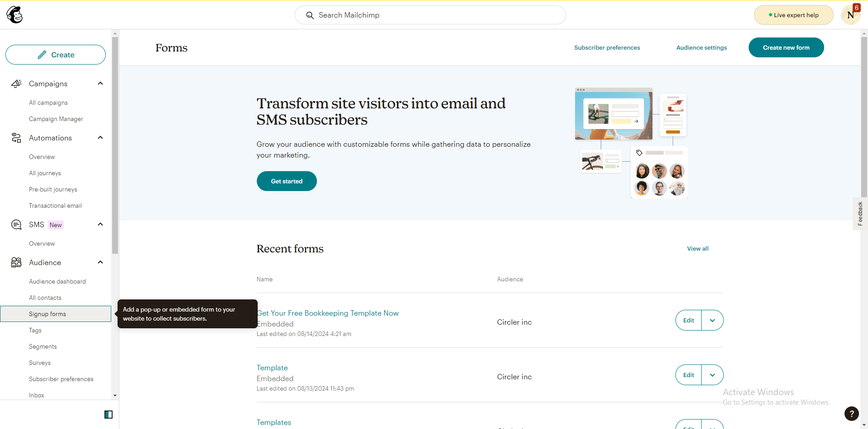Viewport: 868px width, 429px height.
Task: Open the Campaigns megaphone icon
Action: (x=16, y=84)
